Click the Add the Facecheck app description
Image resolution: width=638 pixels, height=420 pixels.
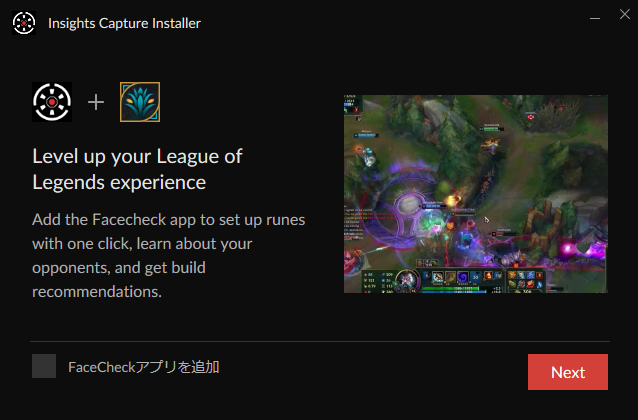(168, 256)
